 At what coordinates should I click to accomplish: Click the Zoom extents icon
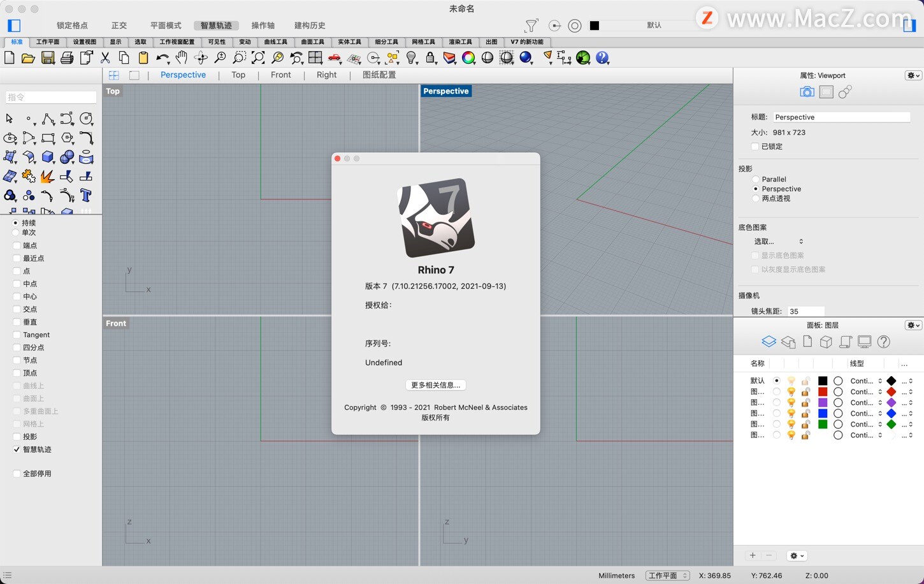tap(258, 58)
